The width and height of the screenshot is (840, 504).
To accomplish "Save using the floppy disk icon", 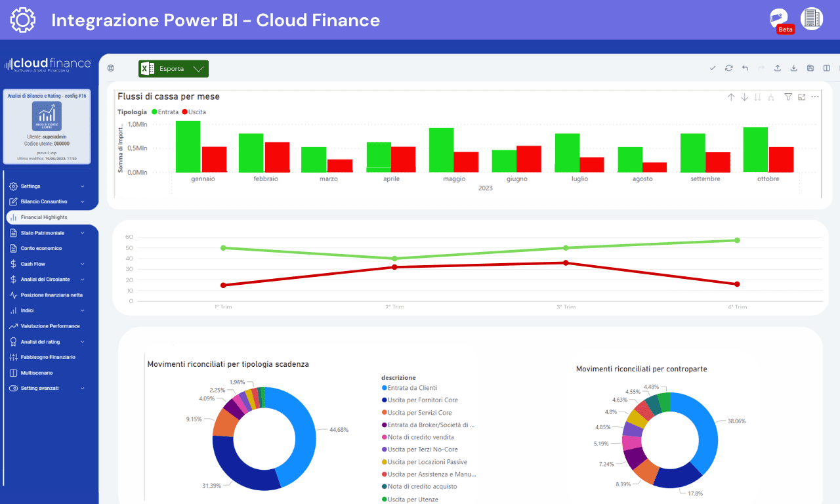I will click(x=810, y=68).
